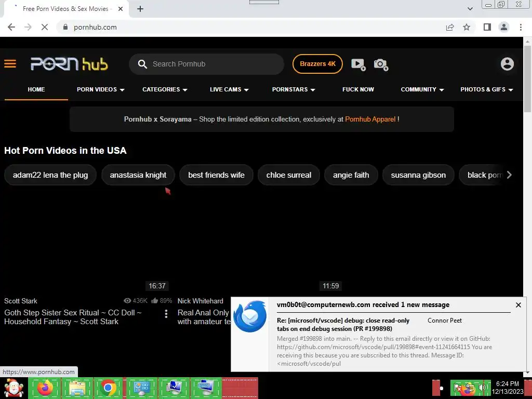This screenshot has width=532, height=399.
Task: Select the 'angie faith' tag chip
Action: (x=351, y=175)
